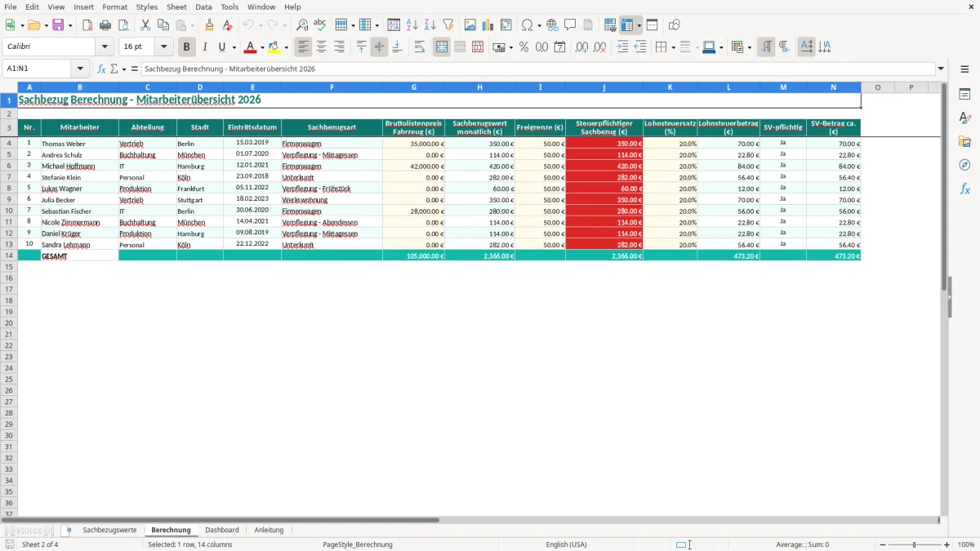Click the row 14 header
This screenshot has height=551, width=980.
click(x=9, y=256)
